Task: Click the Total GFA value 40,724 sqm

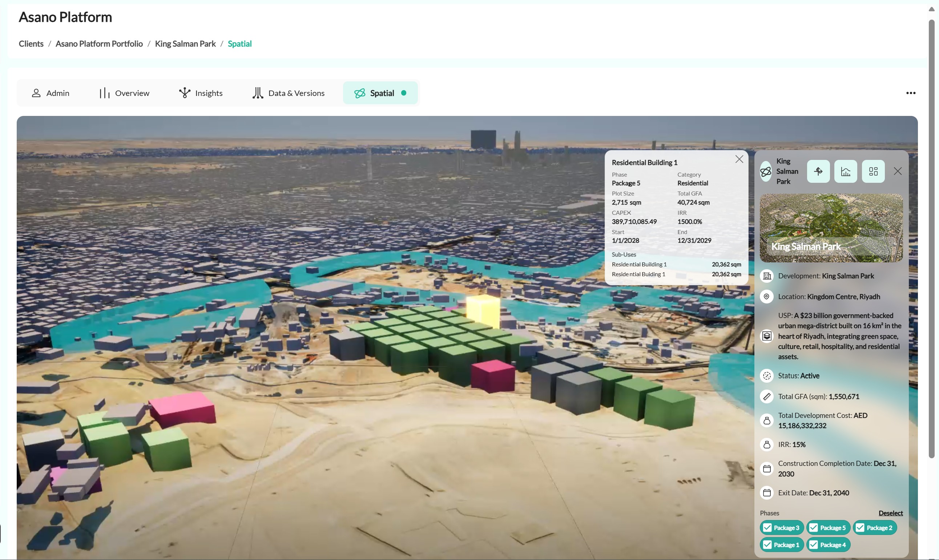Action: [x=693, y=203]
